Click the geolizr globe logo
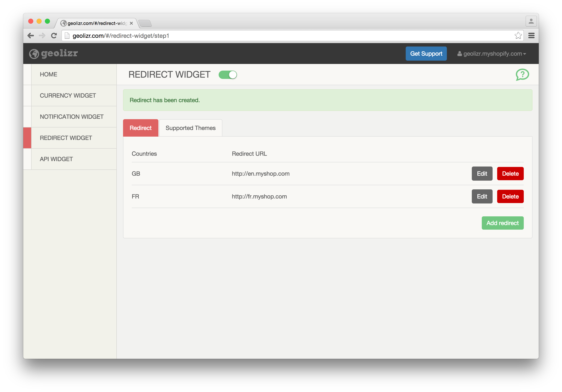The width and height of the screenshot is (562, 392). click(34, 54)
